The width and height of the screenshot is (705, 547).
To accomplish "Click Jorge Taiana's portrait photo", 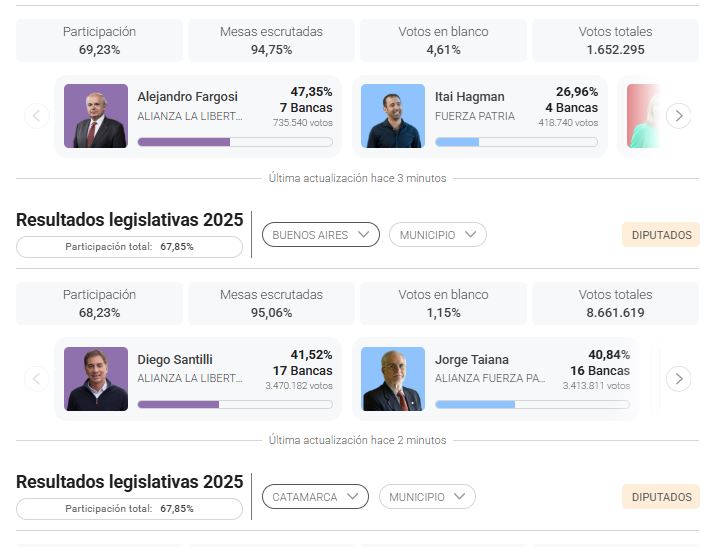I will 393,379.
